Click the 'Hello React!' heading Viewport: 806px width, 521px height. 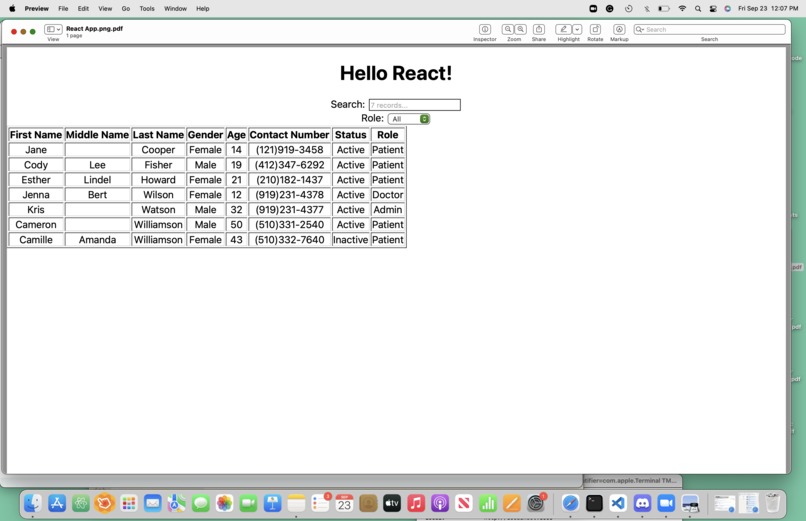tap(396, 73)
